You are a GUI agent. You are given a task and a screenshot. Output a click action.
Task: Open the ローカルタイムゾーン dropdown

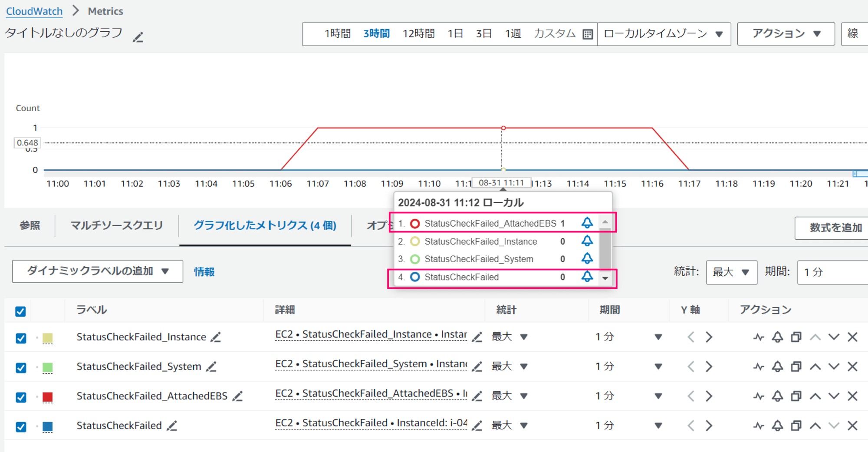point(664,34)
